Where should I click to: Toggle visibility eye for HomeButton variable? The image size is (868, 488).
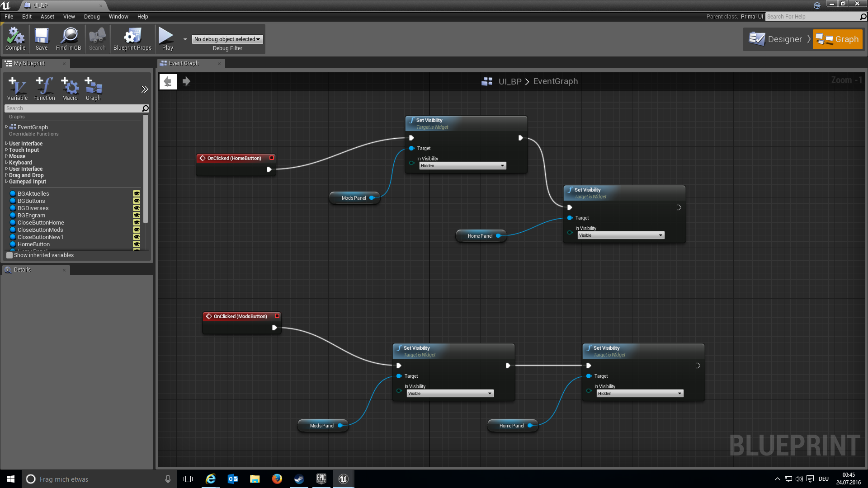[137, 244]
